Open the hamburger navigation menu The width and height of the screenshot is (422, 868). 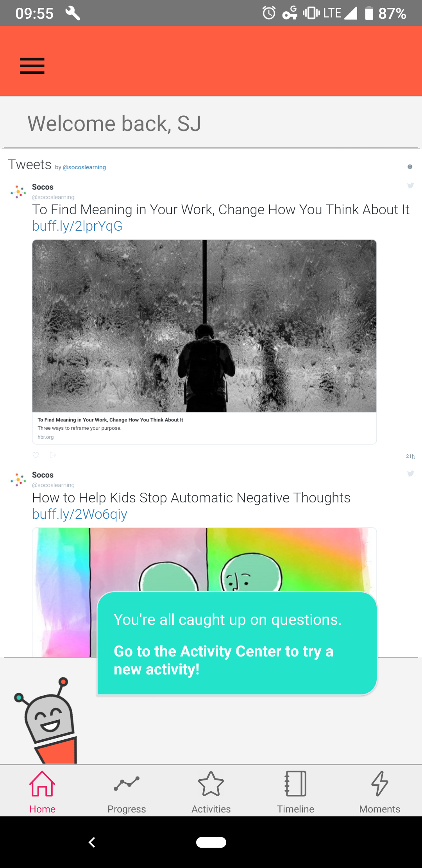tap(32, 66)
